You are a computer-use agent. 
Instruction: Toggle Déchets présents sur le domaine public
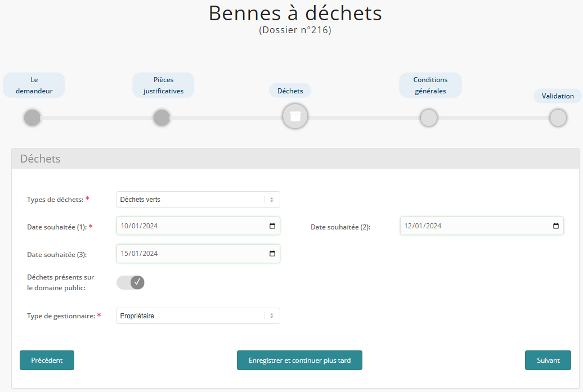click(131, 282)
